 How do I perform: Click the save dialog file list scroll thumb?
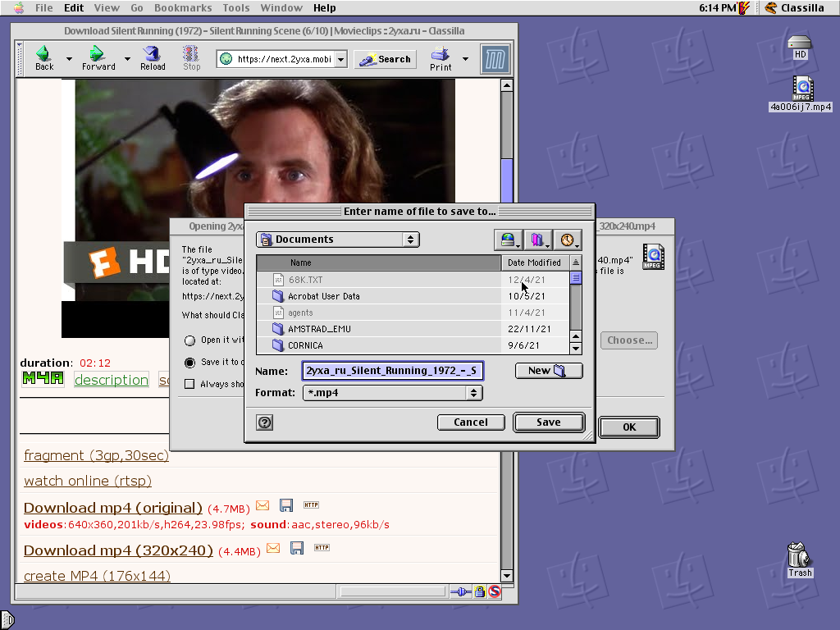pyautogui.click(x=576, y=277)
